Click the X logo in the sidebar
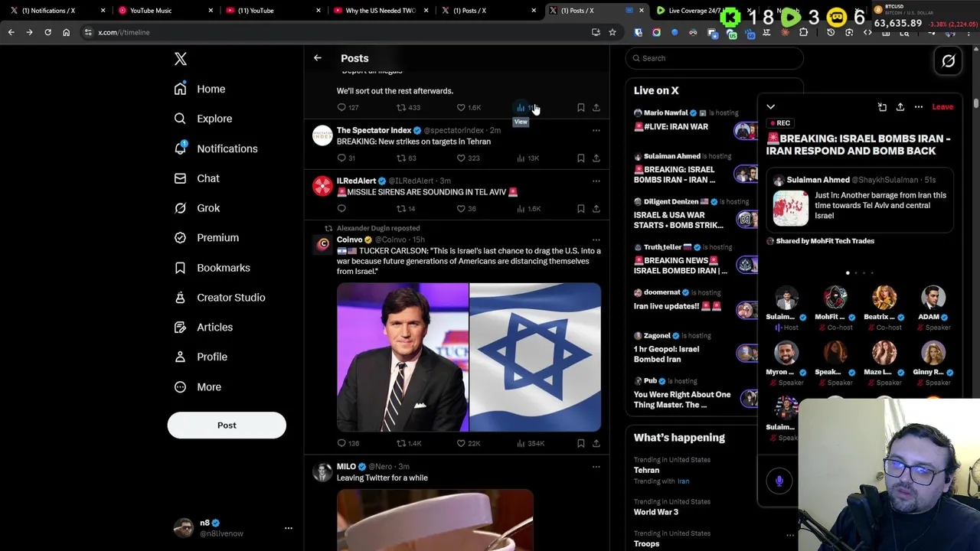The width and height of the screenshot is (980, 551). 181,59
